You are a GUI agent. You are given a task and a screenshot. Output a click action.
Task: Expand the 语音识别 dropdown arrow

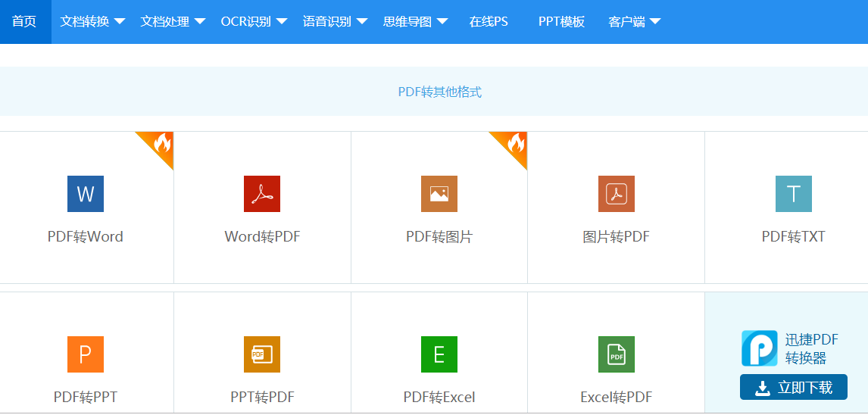pos(362,22)
